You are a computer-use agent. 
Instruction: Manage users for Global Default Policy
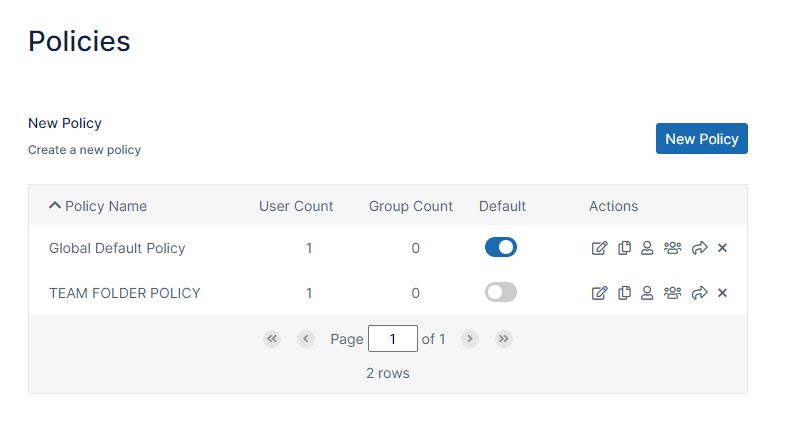point(647,248)
